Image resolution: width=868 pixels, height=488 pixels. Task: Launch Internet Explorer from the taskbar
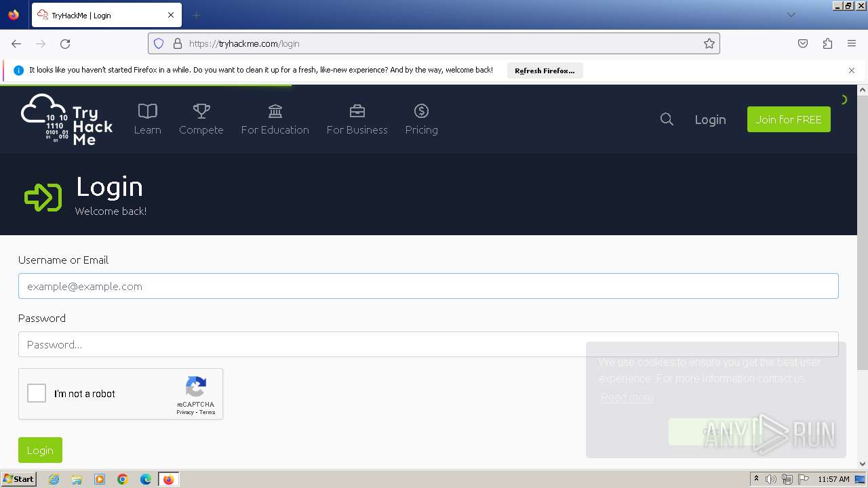point(54,479)
